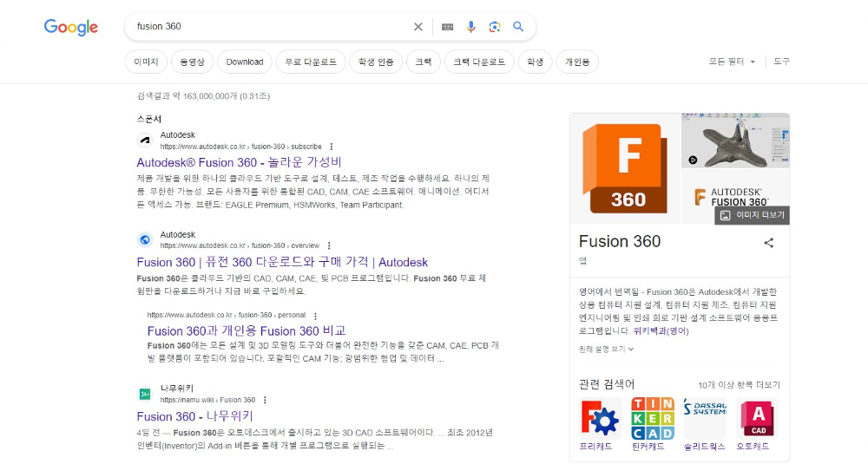This screenshot has height=464, width=868.
Task: Open related search 솔리드웍스 icon
Action: [x=705, y=418]
